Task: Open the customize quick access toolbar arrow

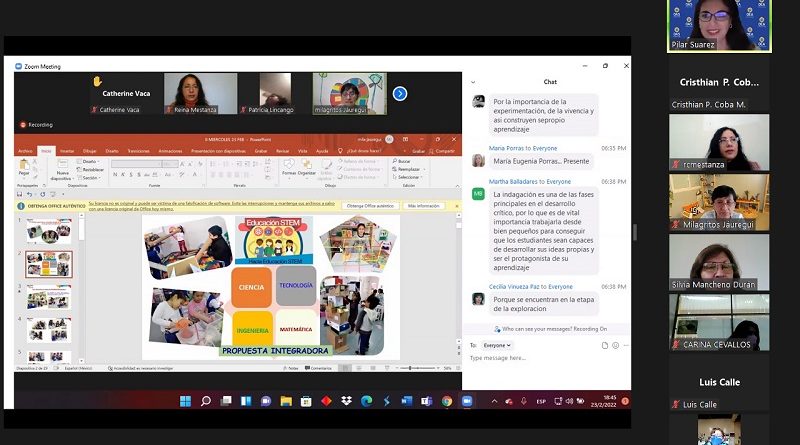Action: click(63, 194)
